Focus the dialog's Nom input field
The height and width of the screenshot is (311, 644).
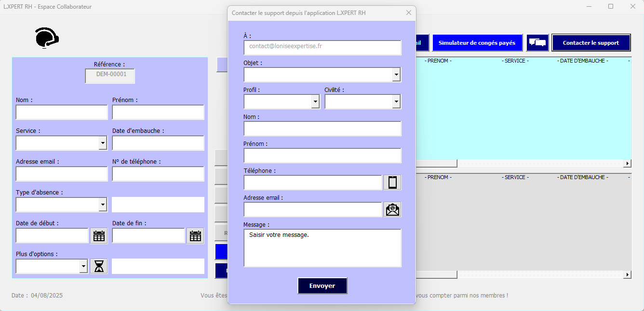point(322,129)
